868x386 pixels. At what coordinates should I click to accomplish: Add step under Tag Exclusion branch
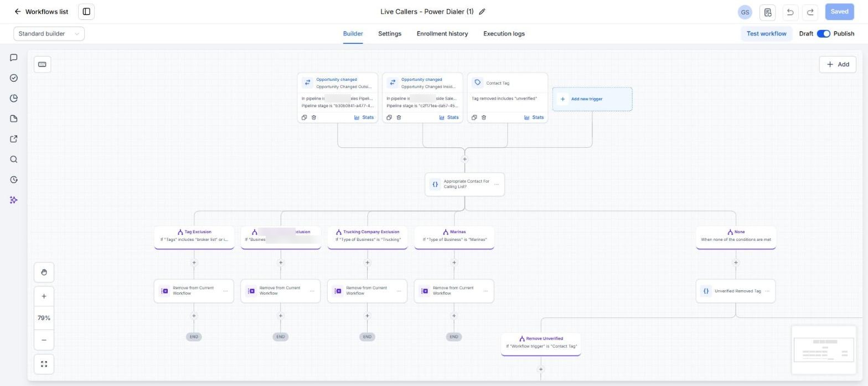tap(194, 263)
